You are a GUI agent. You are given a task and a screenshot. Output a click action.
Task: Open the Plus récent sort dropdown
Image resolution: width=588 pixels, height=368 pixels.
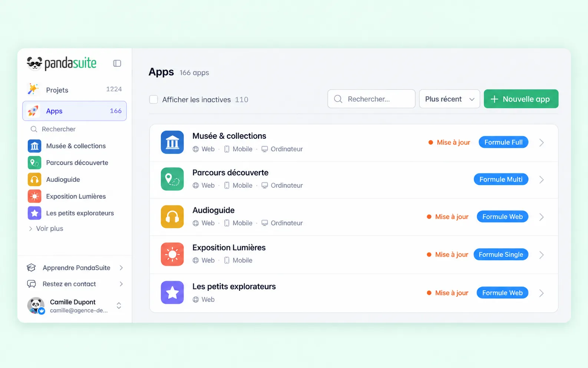[x=449, y=99]
